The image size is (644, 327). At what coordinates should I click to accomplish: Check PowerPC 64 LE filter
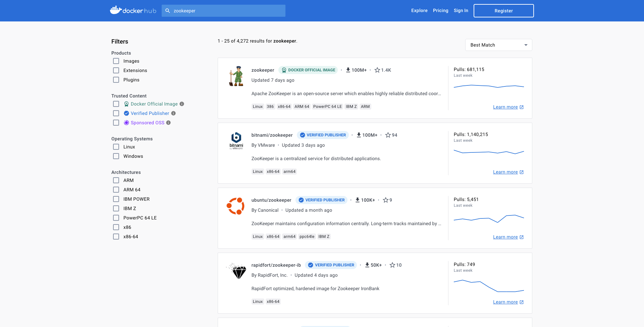click(116, 218)
